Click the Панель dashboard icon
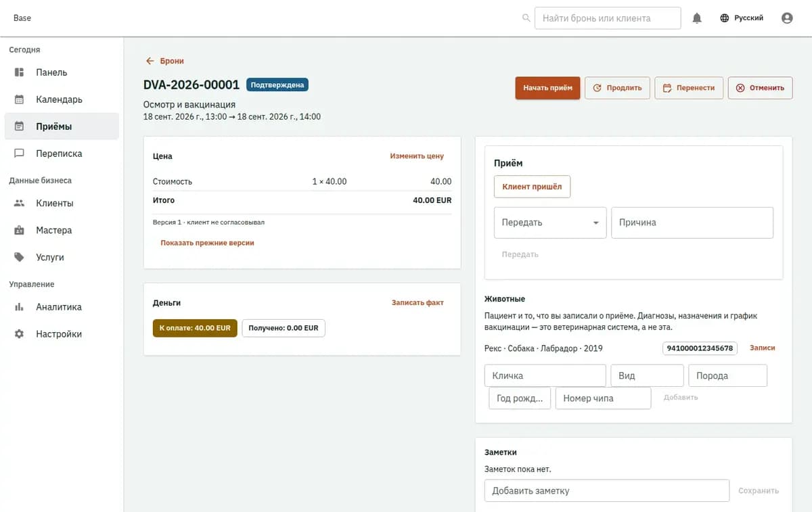The width and height of the screenshot is (812, 512). coord(20,72)
